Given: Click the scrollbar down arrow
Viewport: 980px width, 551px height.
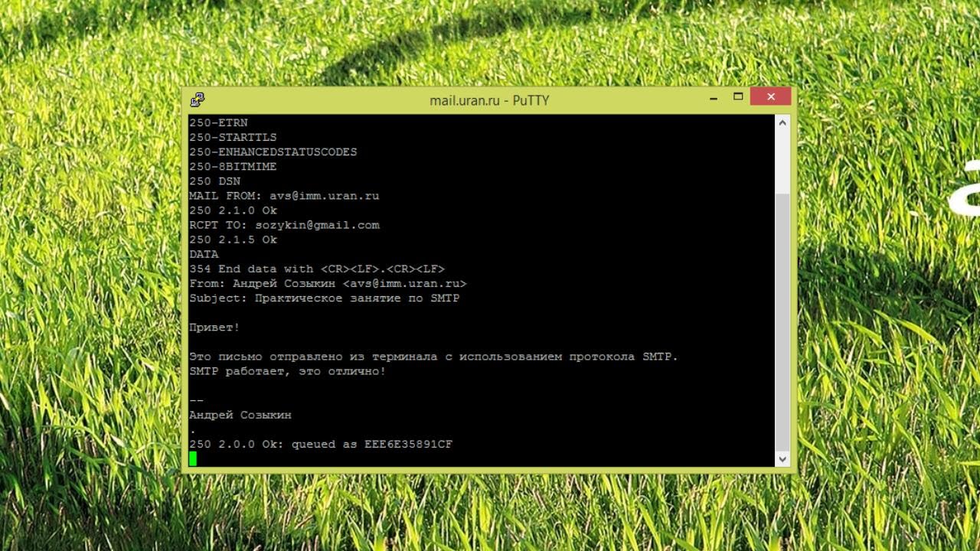Looking at the screenshot, I should click(782, 458).
